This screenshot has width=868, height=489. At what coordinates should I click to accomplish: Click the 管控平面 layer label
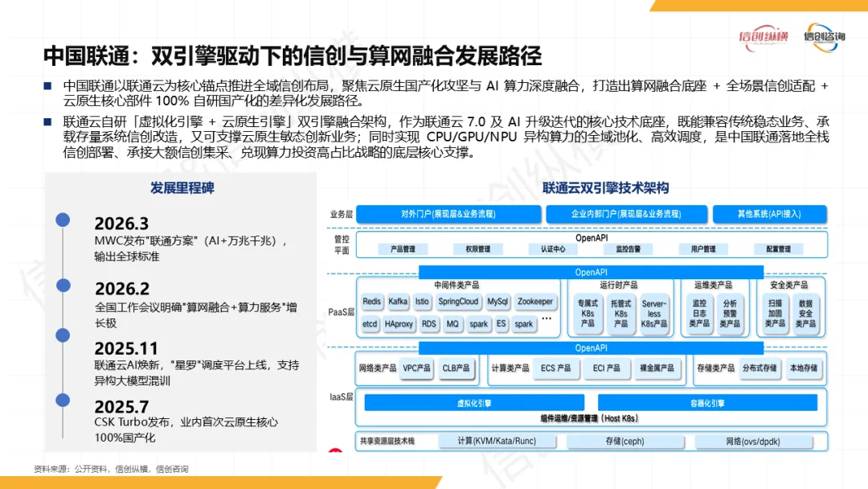point(342,244)
